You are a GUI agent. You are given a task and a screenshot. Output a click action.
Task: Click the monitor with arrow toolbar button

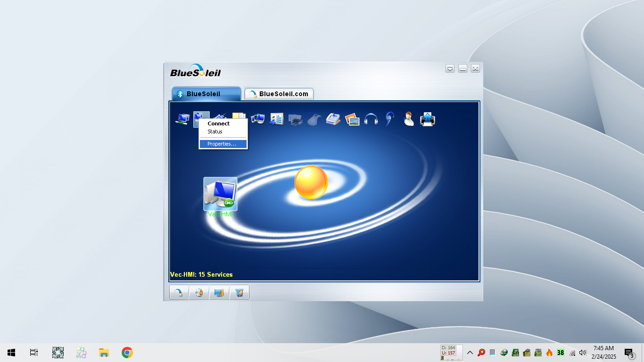click(x=219, y=293)
